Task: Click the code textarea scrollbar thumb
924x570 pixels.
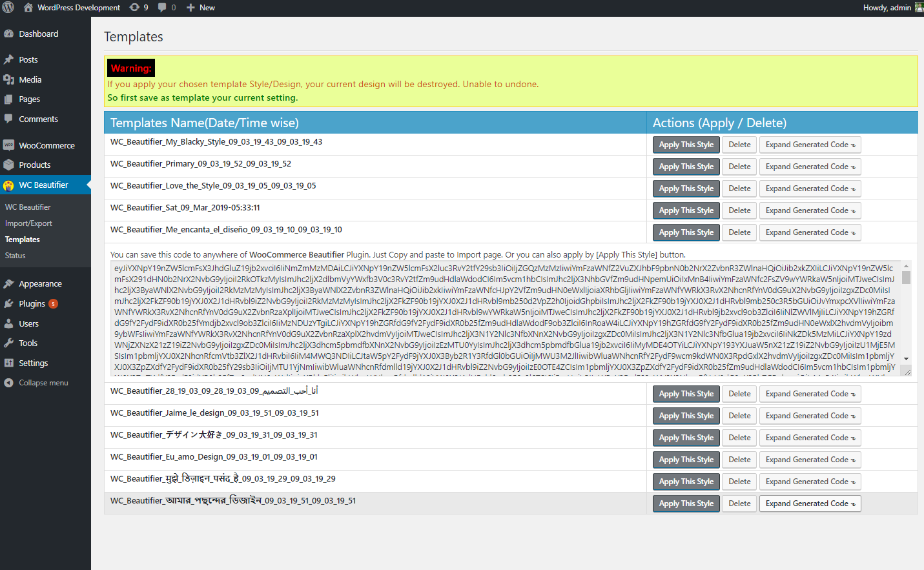Action: pyautogui.click(x=907, y=278)
